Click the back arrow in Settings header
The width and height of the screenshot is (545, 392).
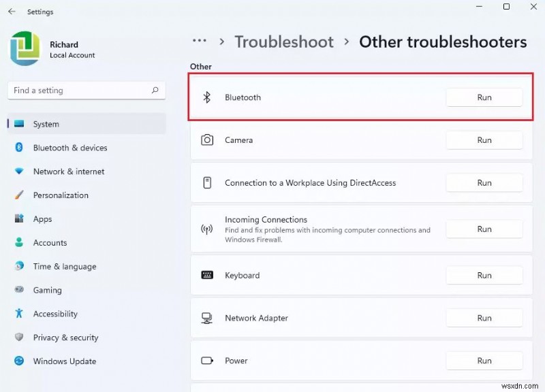point(12,12)
